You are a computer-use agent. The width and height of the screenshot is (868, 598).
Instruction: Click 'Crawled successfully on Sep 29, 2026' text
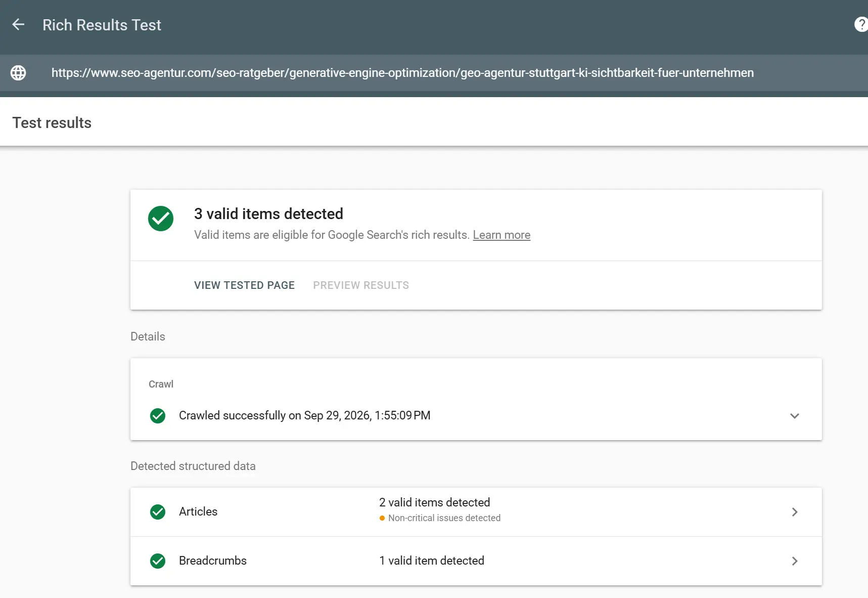tap(305, 415)
